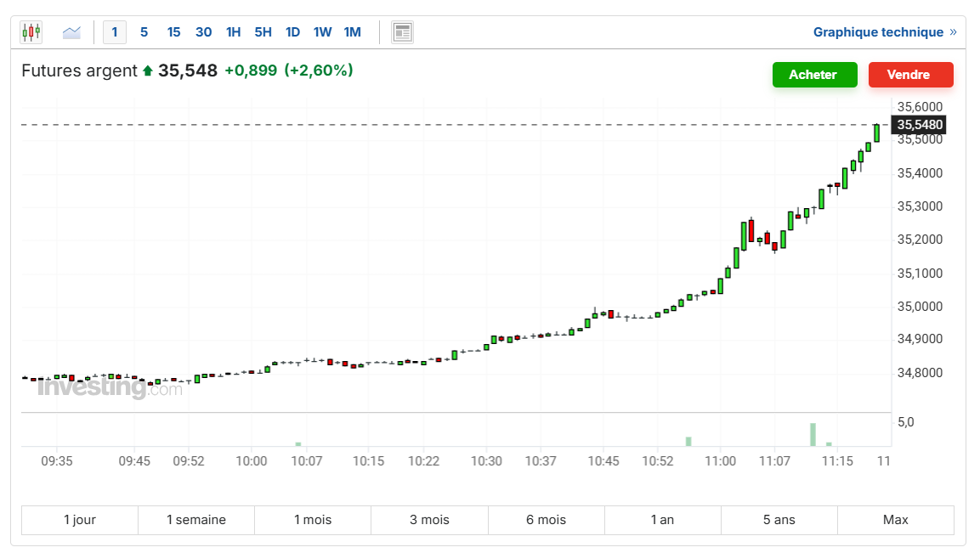980x553 pixels.
Task: Select the 5H interval
Action: (x=263, y=32)
